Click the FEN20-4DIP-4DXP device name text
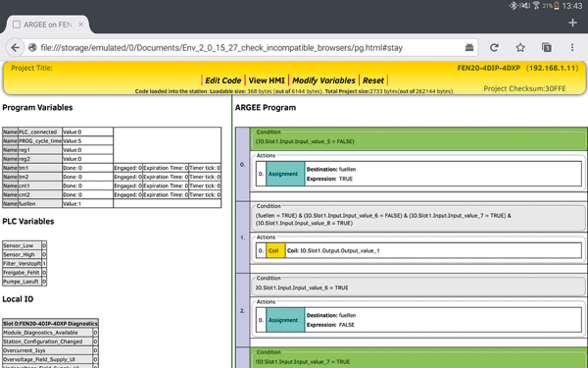Screen dimensions: 588x368 [x=488, y=68]
